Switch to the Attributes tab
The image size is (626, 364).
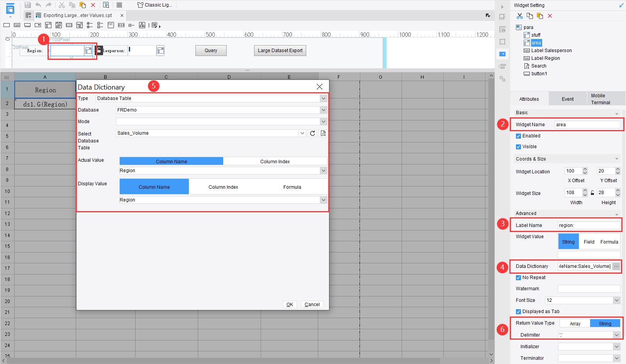(x=529, y=99)
